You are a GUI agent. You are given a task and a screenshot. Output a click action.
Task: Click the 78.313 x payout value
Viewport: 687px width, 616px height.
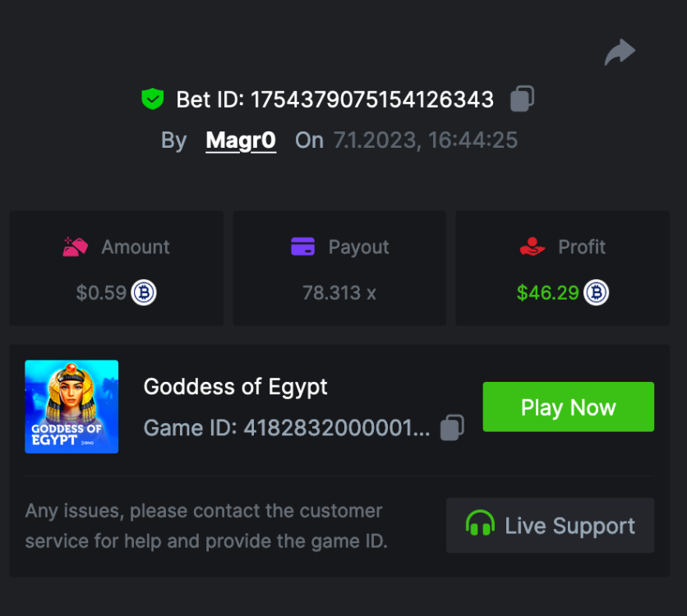(339, 293)
